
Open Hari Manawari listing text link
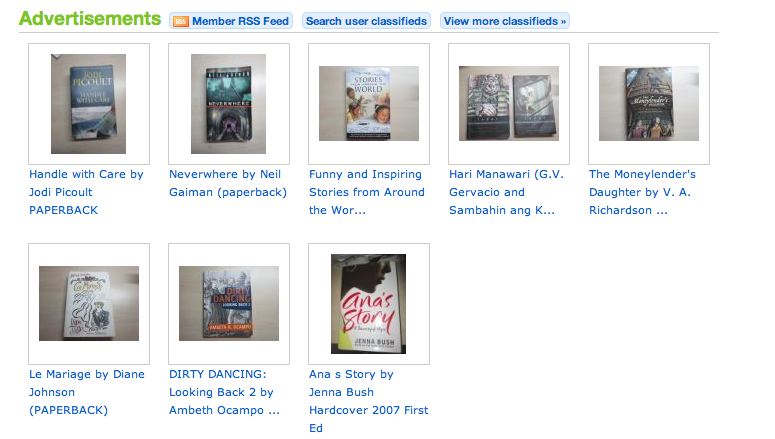pyautogui.click(x=506, y=192)
